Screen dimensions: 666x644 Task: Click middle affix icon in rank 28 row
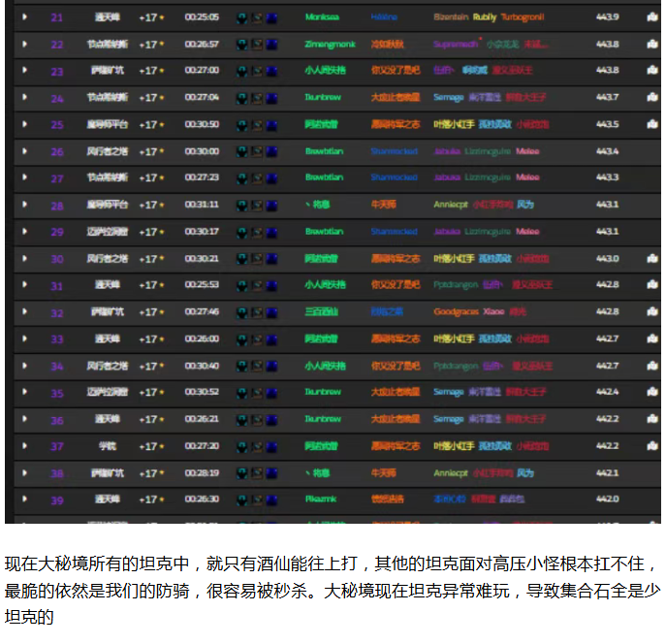coord(257,205)
